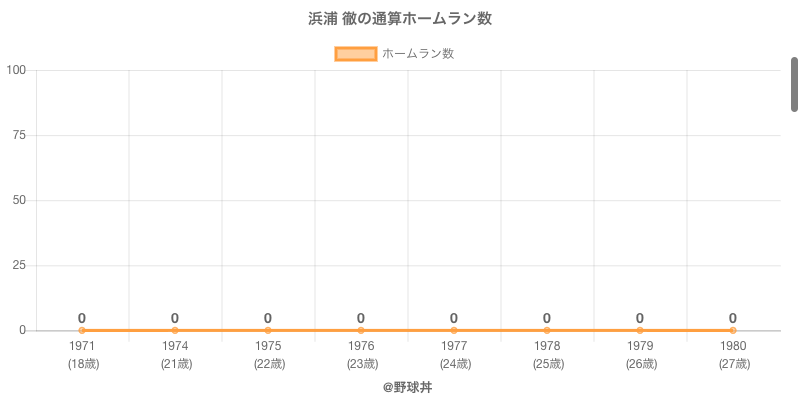Toggle the ホームラン数 legend label
The width and height of the screenshot is (800, 400).
click(418, 54)
